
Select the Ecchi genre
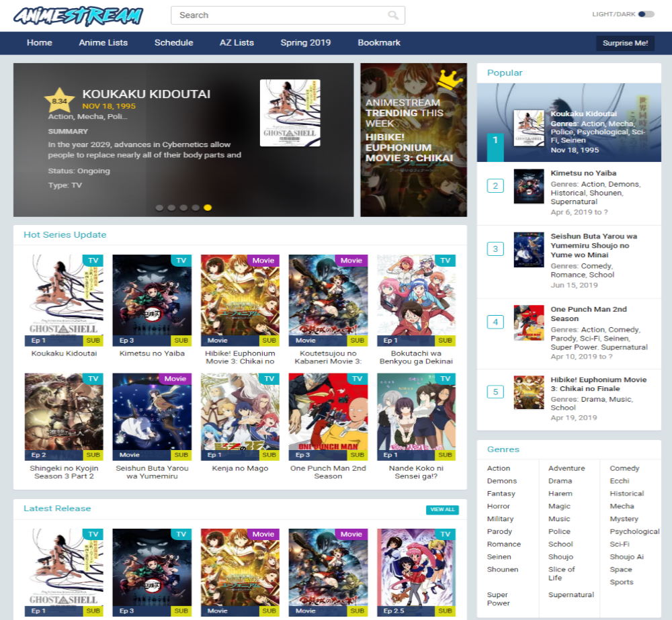click(620, 481)
